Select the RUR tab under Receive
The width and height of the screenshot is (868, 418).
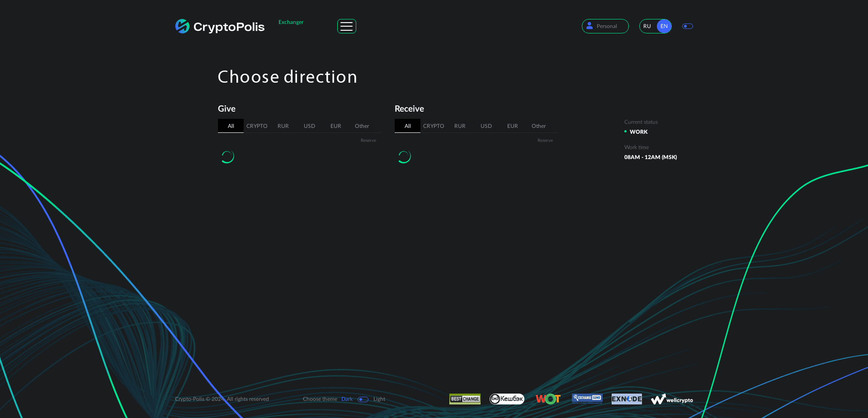[460, 126]
